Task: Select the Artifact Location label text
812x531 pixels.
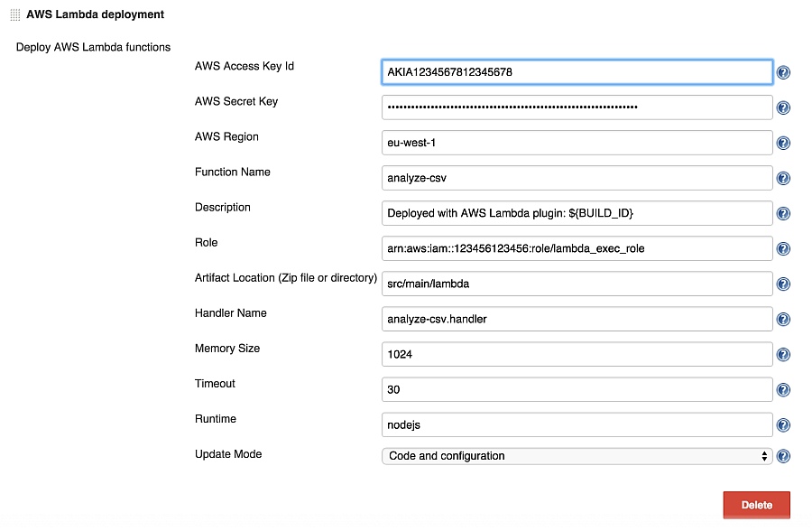Action: click(x=286, y=278)
